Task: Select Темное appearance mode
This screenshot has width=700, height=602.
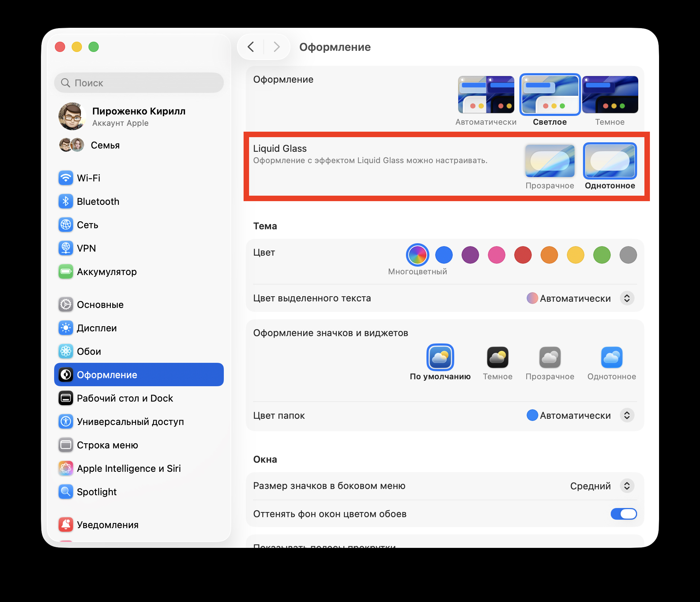Action: 610,94
